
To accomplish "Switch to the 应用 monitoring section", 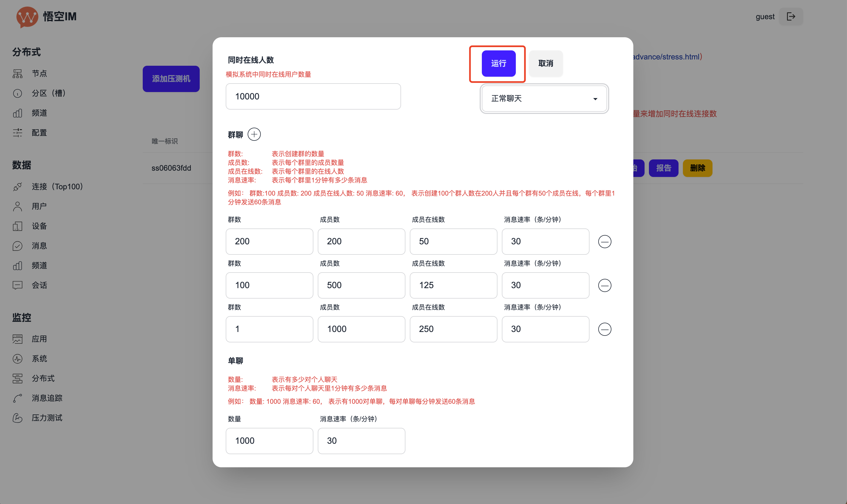I will [39, 339].
